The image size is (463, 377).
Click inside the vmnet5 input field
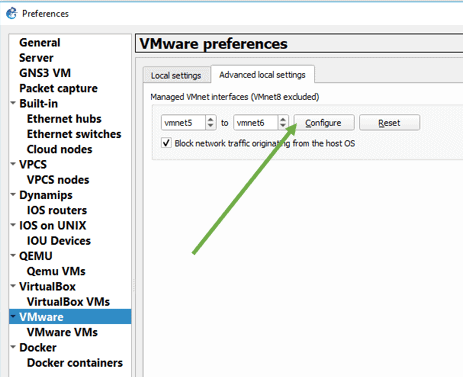tap(183, 123)
